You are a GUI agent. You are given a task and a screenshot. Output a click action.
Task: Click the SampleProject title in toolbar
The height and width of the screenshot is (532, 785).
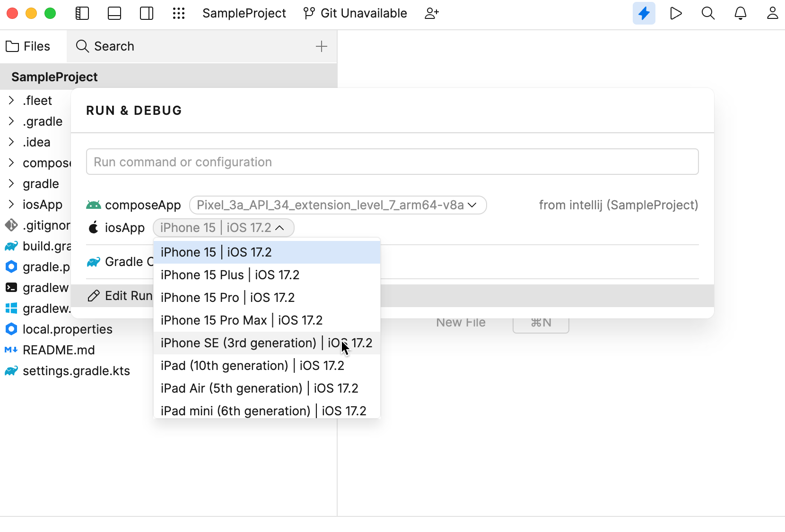244,13
